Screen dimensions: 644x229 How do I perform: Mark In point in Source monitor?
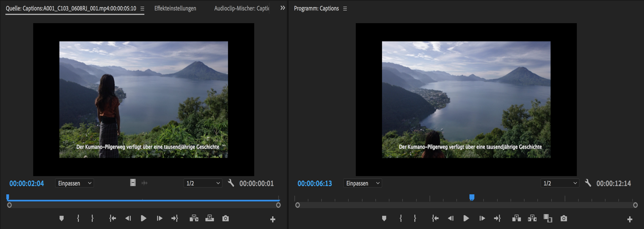tap(78, 219)
